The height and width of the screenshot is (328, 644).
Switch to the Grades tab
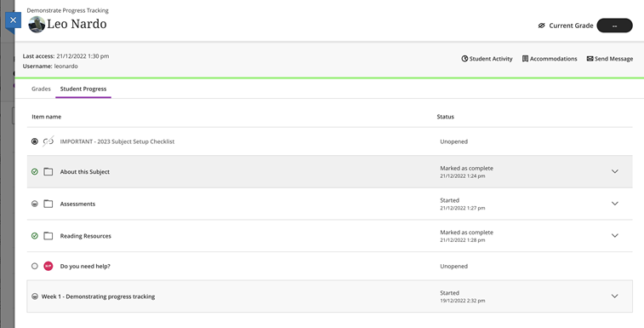click(41, 89)
